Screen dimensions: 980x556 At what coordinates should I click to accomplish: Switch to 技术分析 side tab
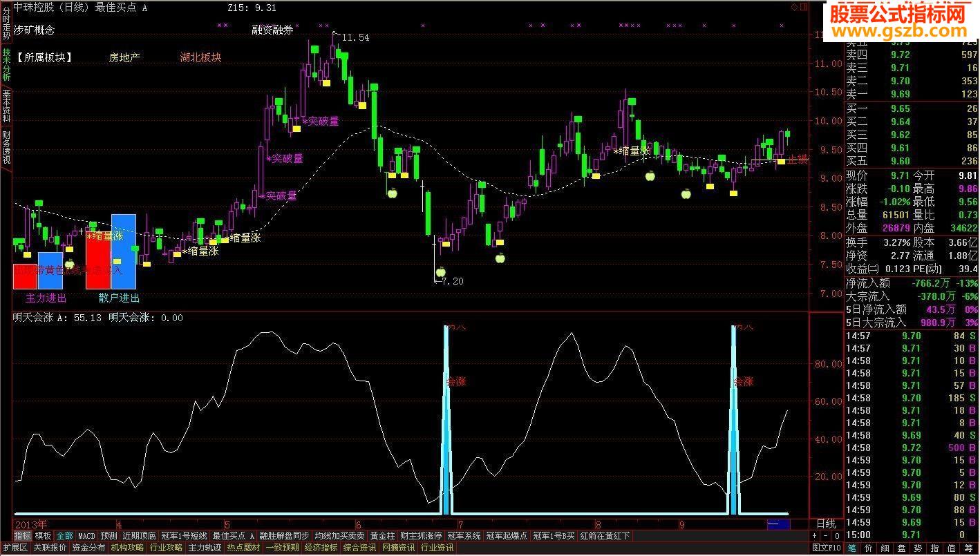pyautogui.click(x=6, y=65)
